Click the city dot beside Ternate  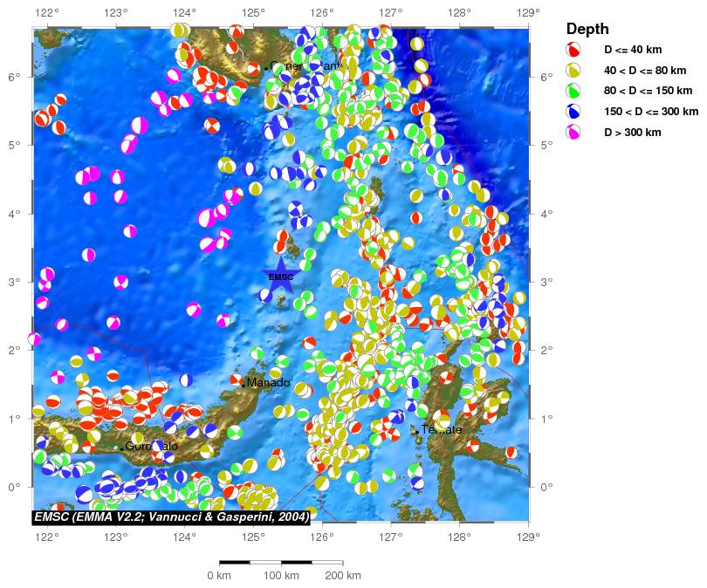coord(416,430)
